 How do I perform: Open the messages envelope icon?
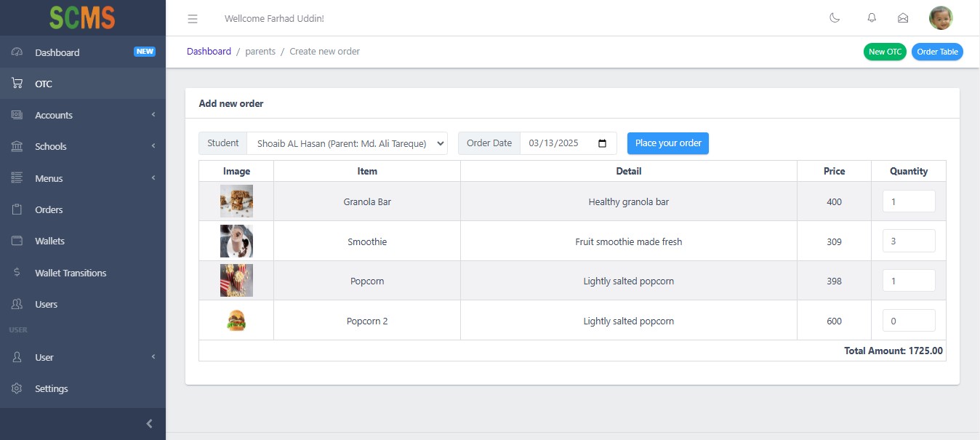pos(903,18)
